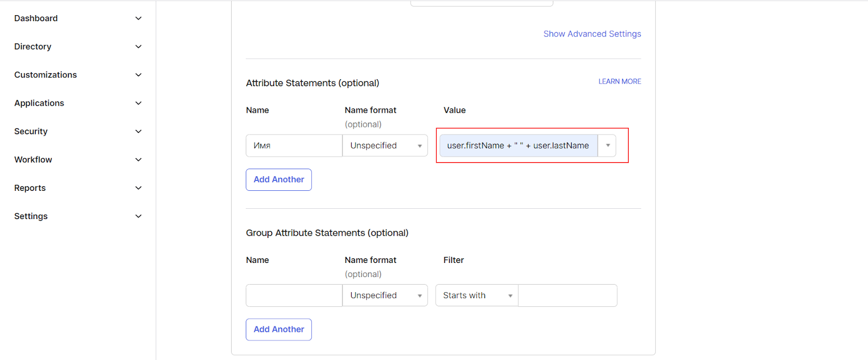The image size is (868, 360).
Task: Open the Dashboard menu item
Action: tap(36, 18)
